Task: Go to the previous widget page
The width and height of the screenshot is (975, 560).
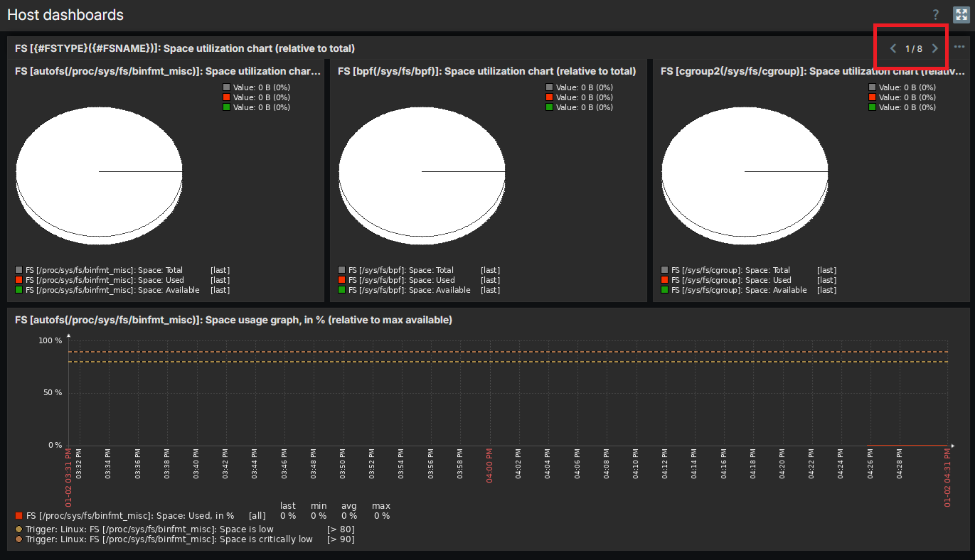Action: (x=893, y=48)
